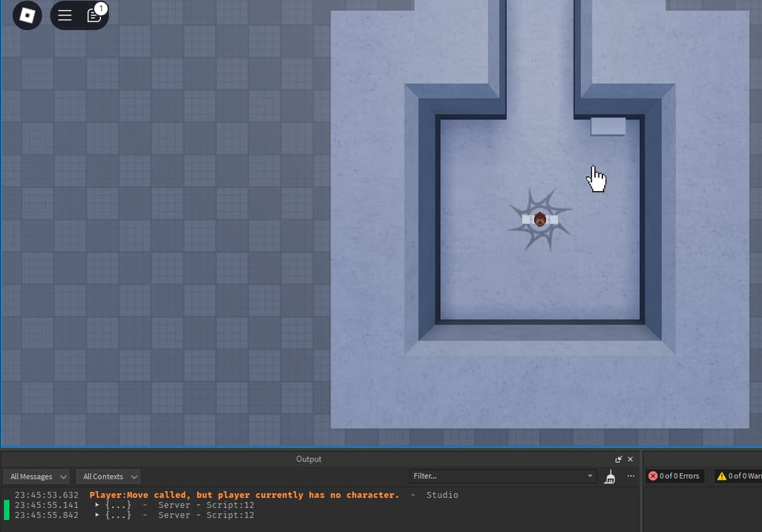The height and width of the screenshot is (532, 762).
Task: Expand the table logged at 23:45:55.842
Action: click(x=97, y=515)
